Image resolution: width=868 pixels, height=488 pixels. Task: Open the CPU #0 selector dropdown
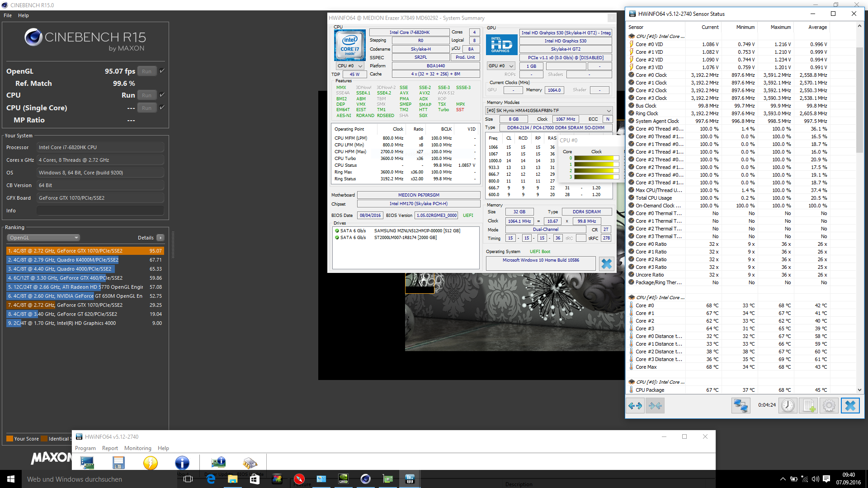point(350,66)
